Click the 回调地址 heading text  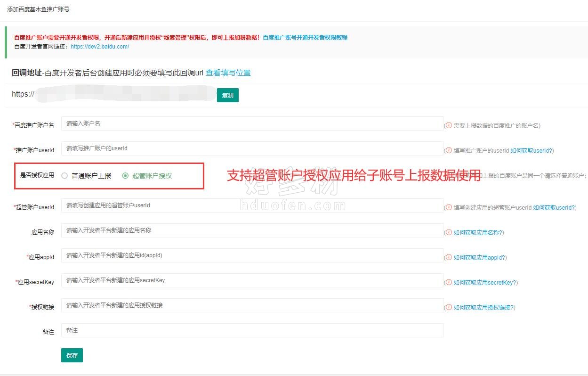click(26, 73)
